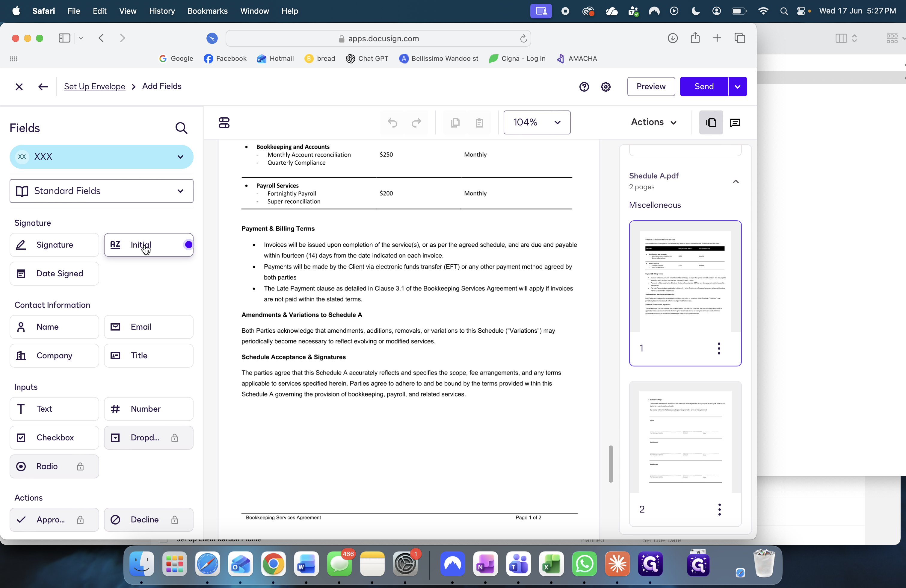The height and width of the screenshot is (588, 906).
Task: Open a new Safari tab
Action: tap(717, 38)
